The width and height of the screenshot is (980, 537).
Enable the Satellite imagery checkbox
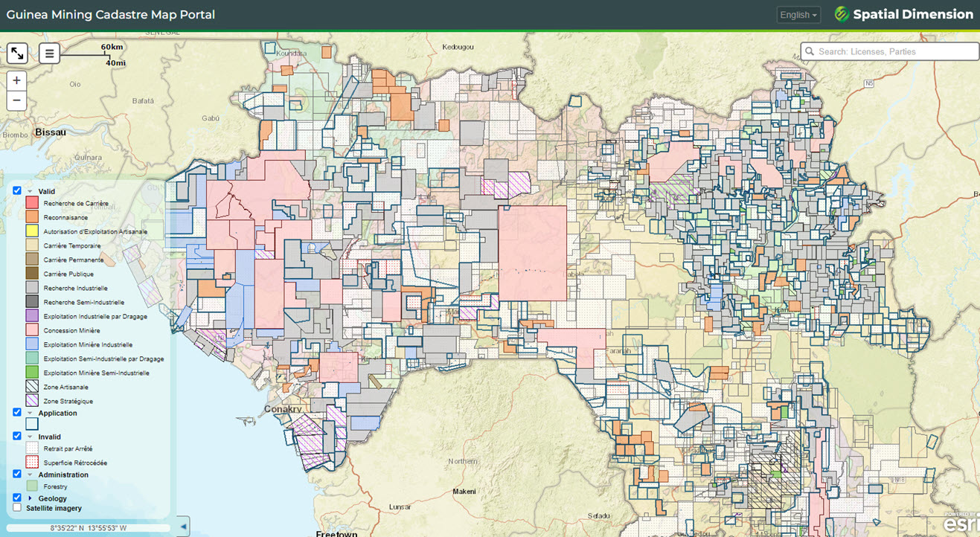(17, 507)
